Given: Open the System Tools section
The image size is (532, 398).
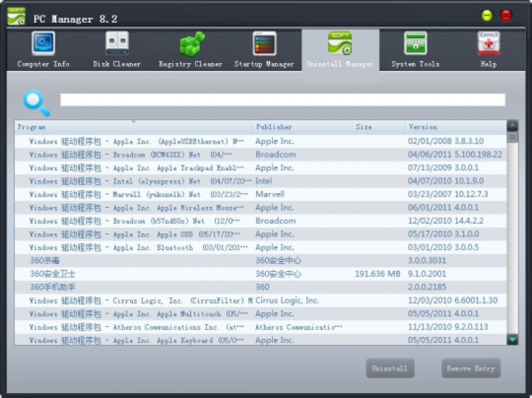Looking at the screenshot, I should pyautogui.click(x=415, y=50).
